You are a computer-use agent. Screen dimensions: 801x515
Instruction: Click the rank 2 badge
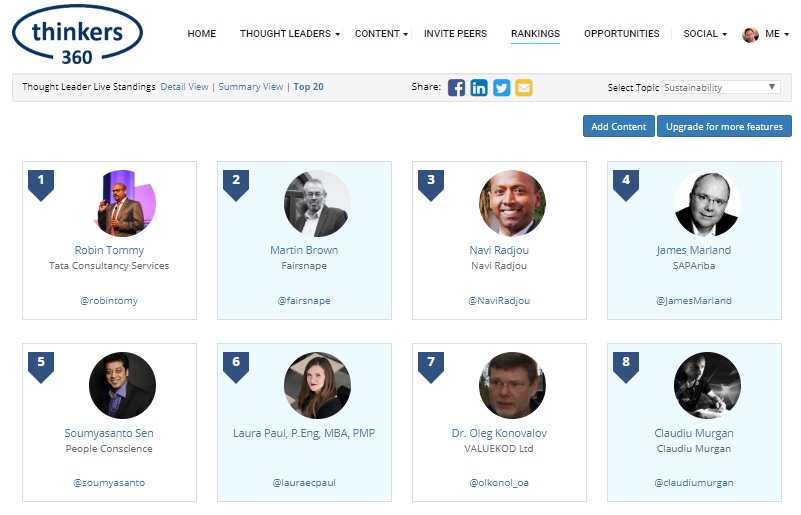236,185
